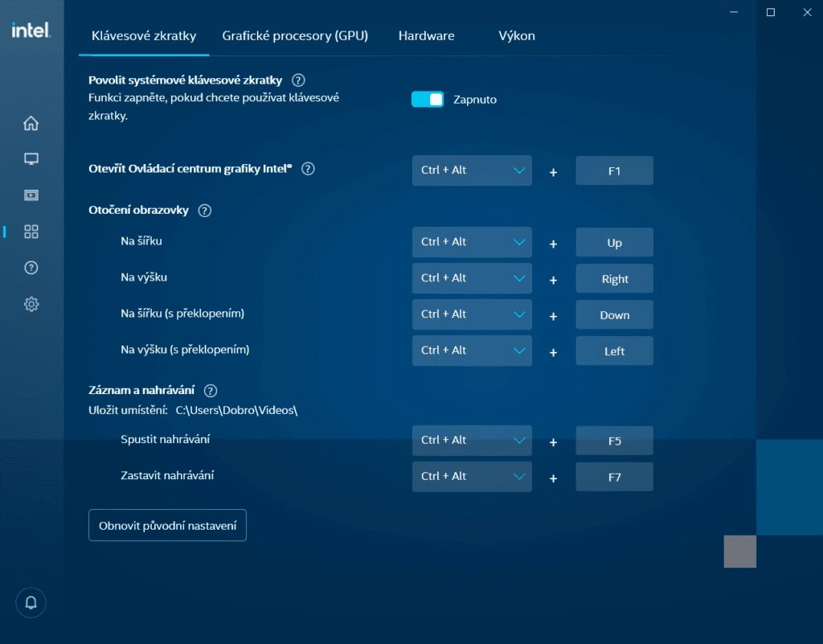Screen dimensions: 823x644
Task: Click the help icon beside Záznam a nahrávání
Action: pyautogui.click(x=210, y=390)
